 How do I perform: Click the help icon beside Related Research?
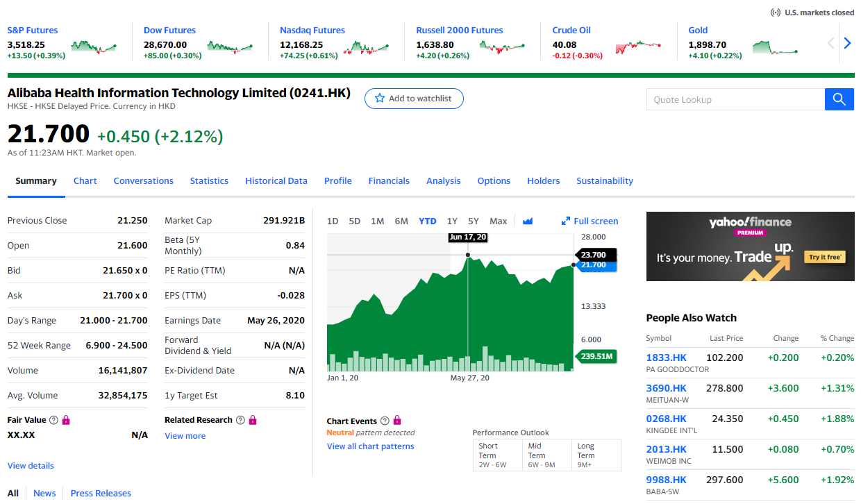pyautogui.click(x=240, y=420)
